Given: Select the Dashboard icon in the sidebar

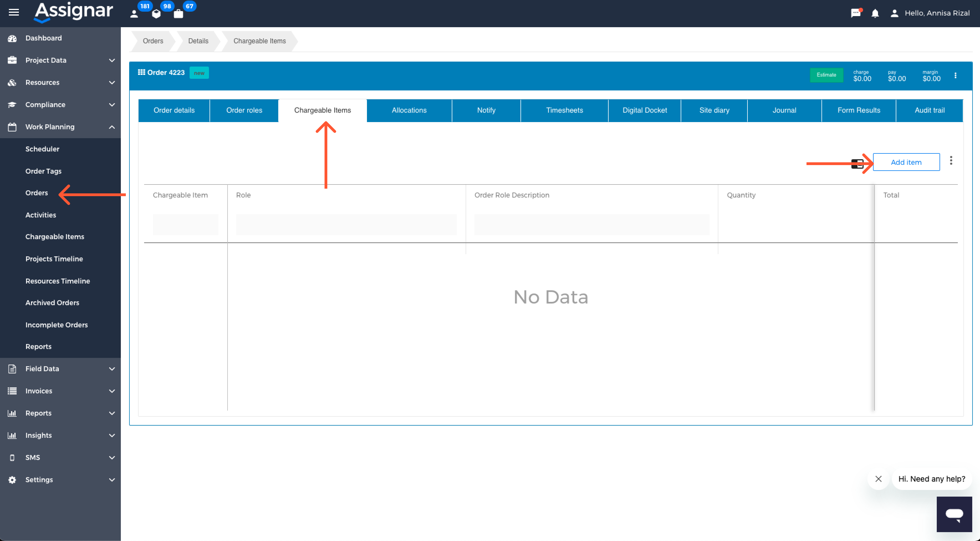Looking at the screenshot, I should (12, 38).
